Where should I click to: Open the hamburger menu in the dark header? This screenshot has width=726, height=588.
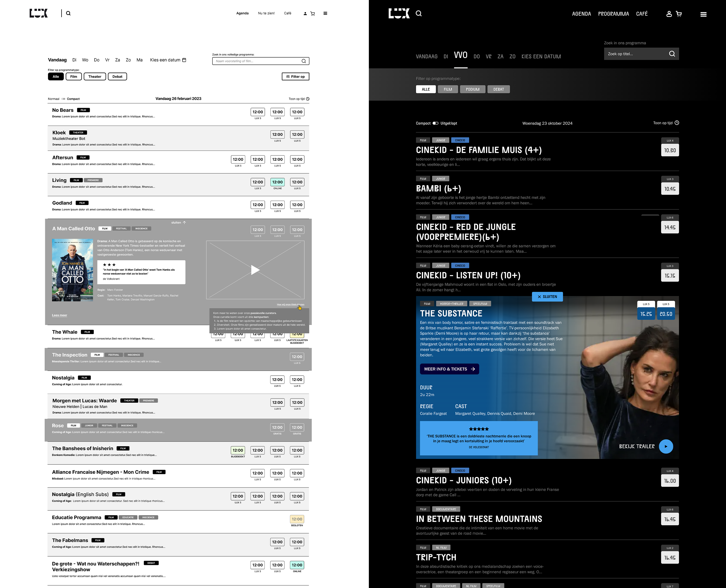pyautogui.click(x=704, y=14)
